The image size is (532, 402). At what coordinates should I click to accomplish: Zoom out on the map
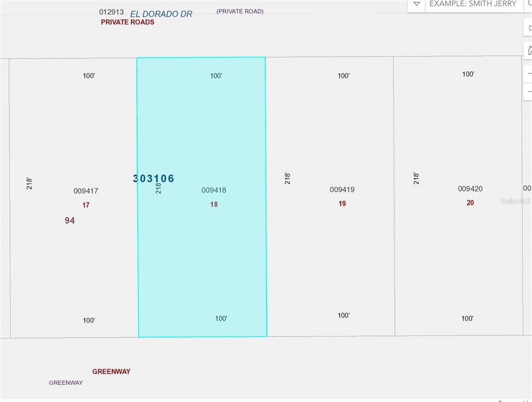(x=528, y=92)
